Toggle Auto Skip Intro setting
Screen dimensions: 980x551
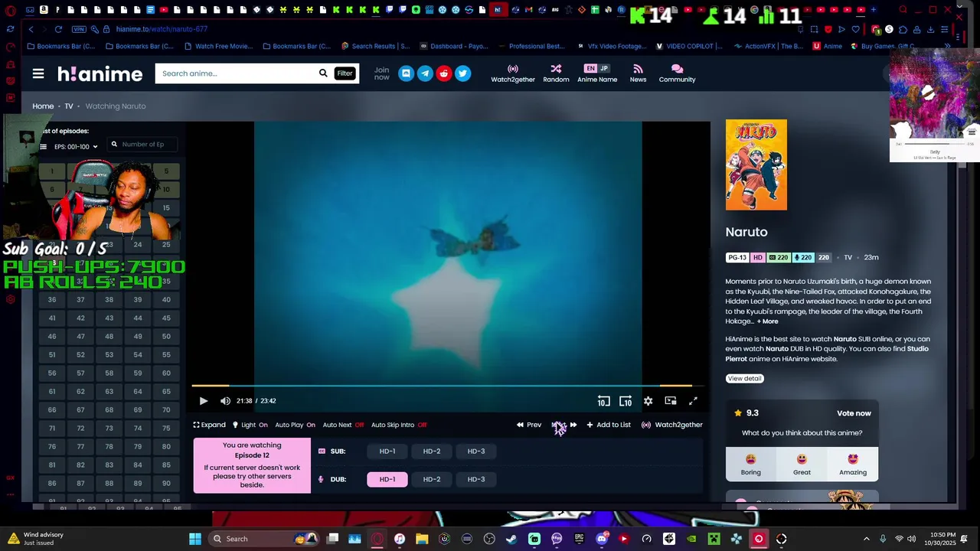click(x=399, y=425)
